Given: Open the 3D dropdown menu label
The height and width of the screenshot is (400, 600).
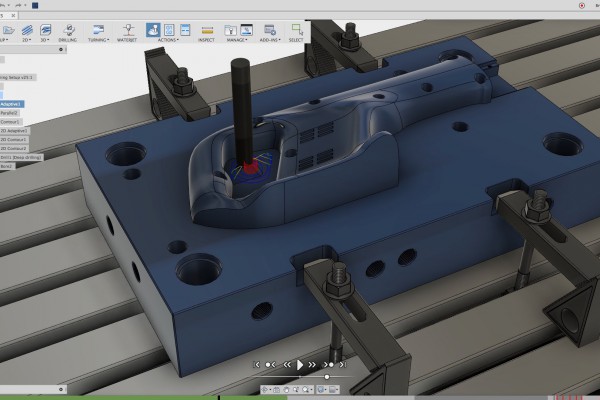Looking at the screenshot, I should [x=44, y=40].
